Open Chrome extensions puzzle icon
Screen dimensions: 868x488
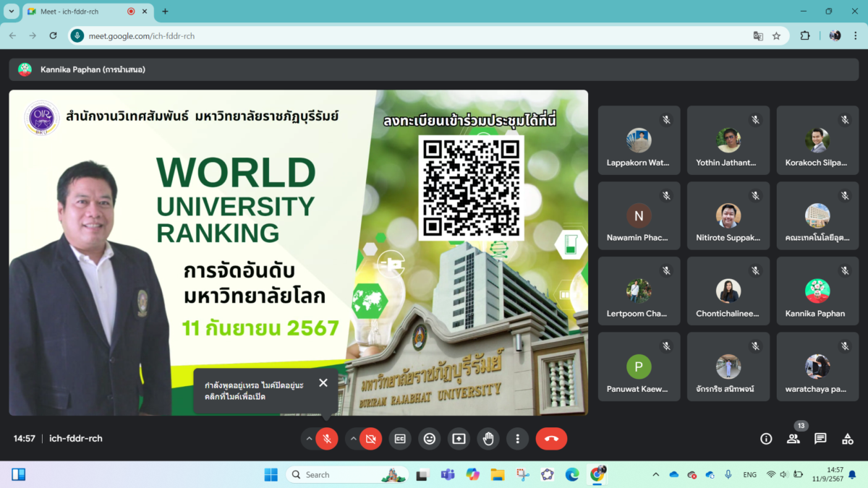pos(805,35)
